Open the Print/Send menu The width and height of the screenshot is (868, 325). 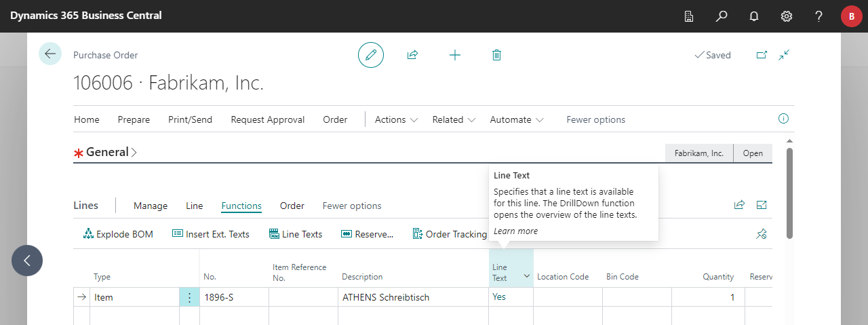click(x=190, y=119)
